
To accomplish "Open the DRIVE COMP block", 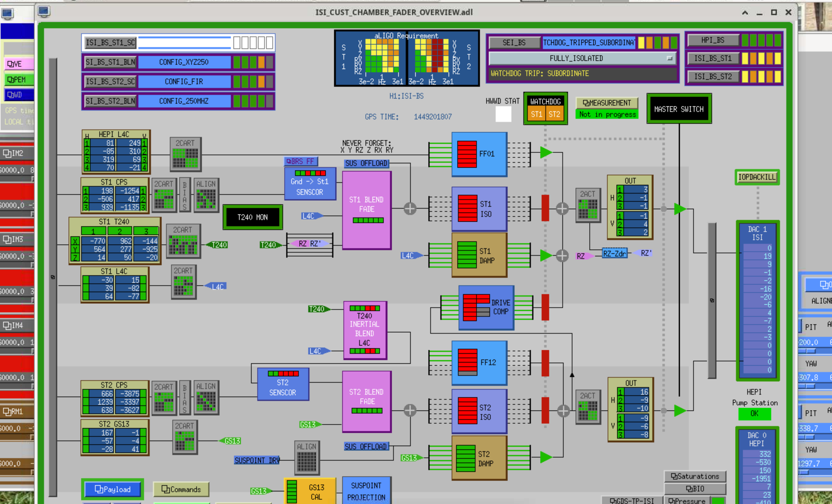I will [x=486, y=307].
